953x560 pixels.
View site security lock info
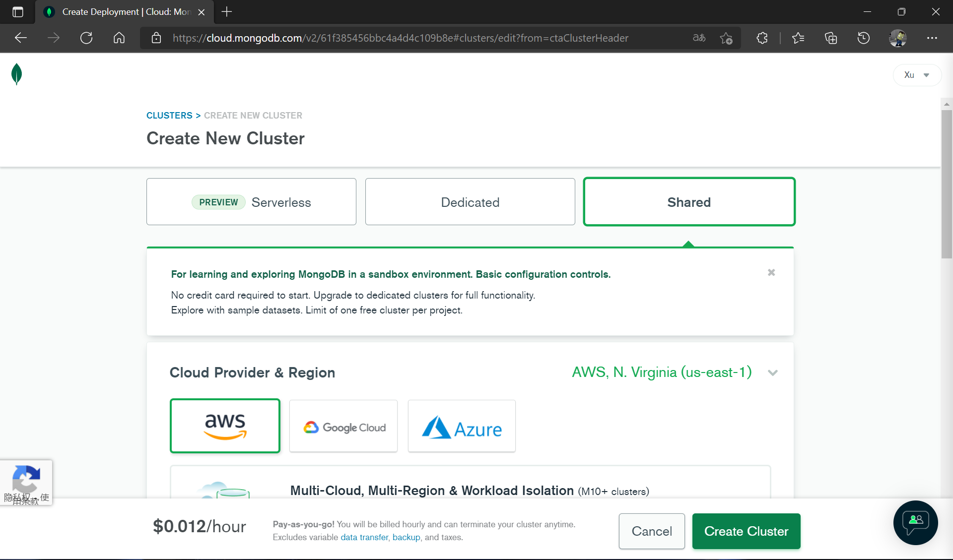coord(156,38)
